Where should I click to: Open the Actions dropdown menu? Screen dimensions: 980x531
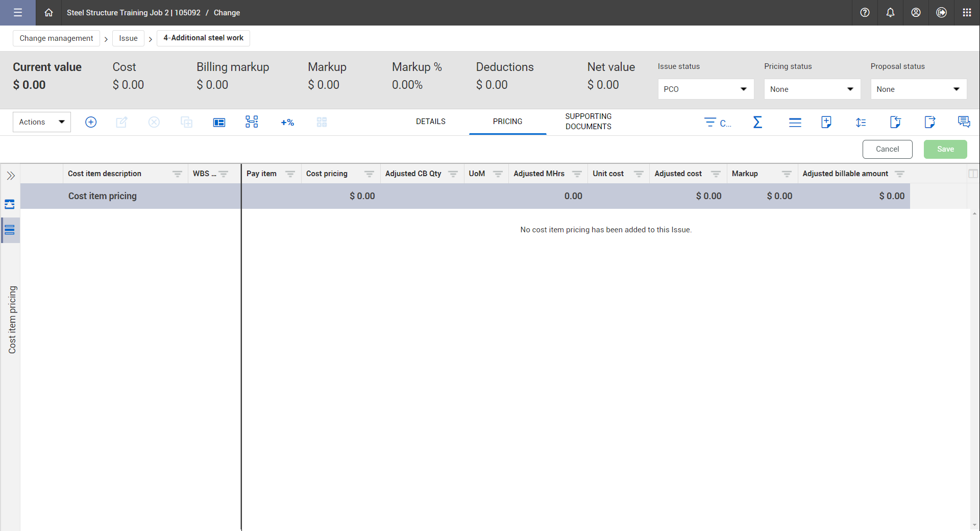(42, 122)
